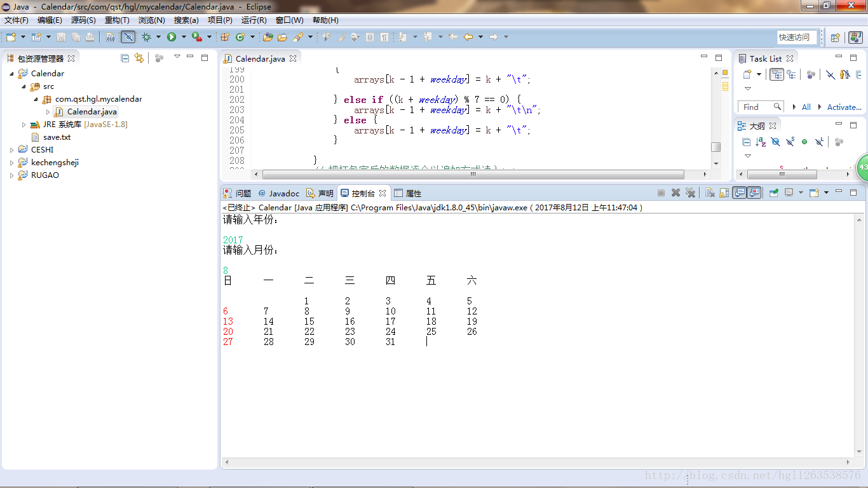
Task: Switch to 属性 tab
Action: point(407,193)
